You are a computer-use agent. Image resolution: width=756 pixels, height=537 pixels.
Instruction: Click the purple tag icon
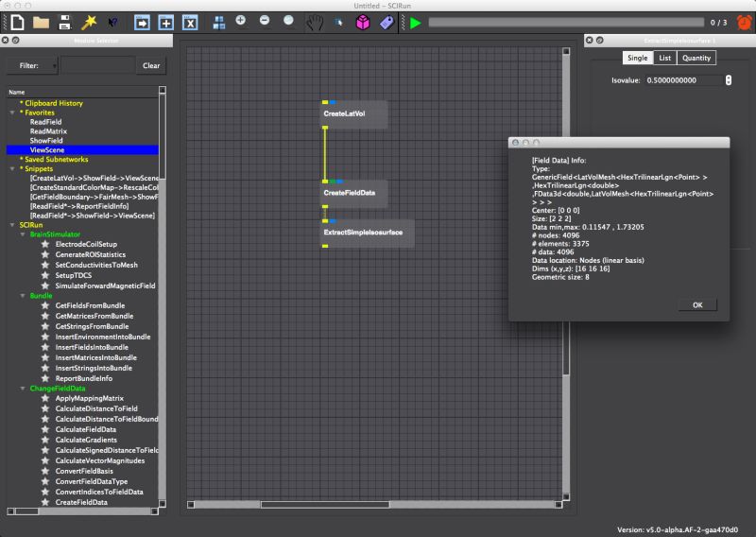click(x=387, y=22)
